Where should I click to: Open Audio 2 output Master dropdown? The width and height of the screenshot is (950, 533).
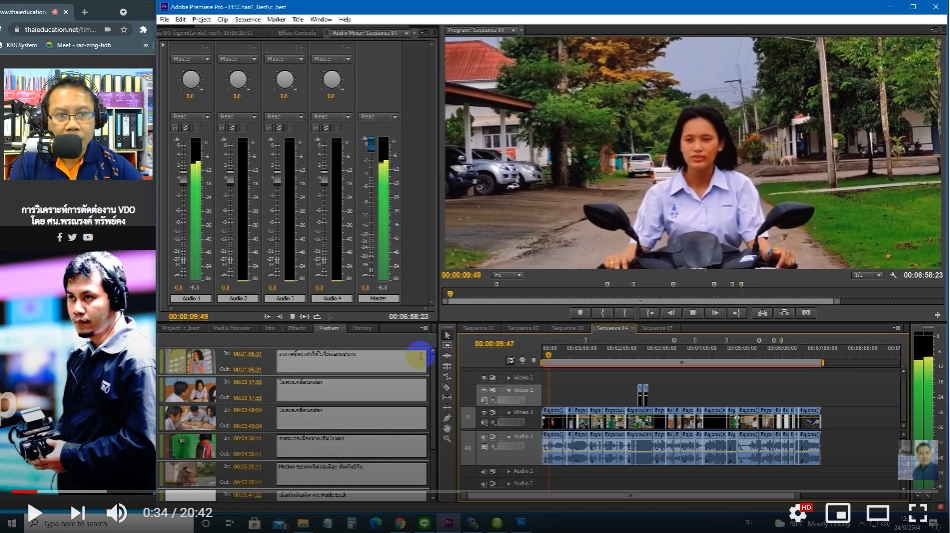238,59
